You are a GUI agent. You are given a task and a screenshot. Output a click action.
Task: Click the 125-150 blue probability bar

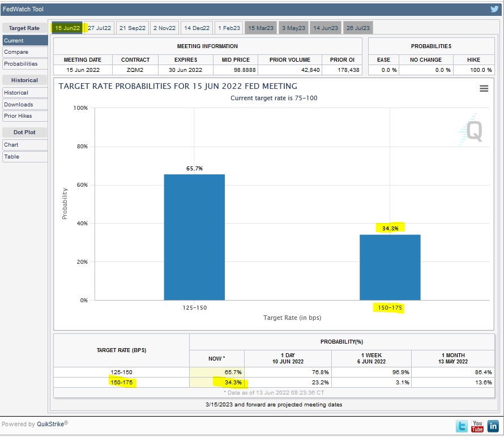[x=194, y=237]
